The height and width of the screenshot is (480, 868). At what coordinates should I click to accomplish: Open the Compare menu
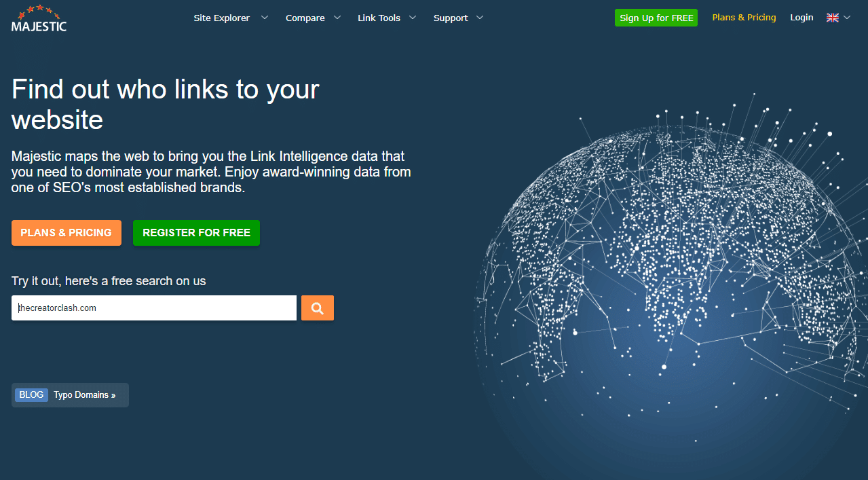point(305,18)
